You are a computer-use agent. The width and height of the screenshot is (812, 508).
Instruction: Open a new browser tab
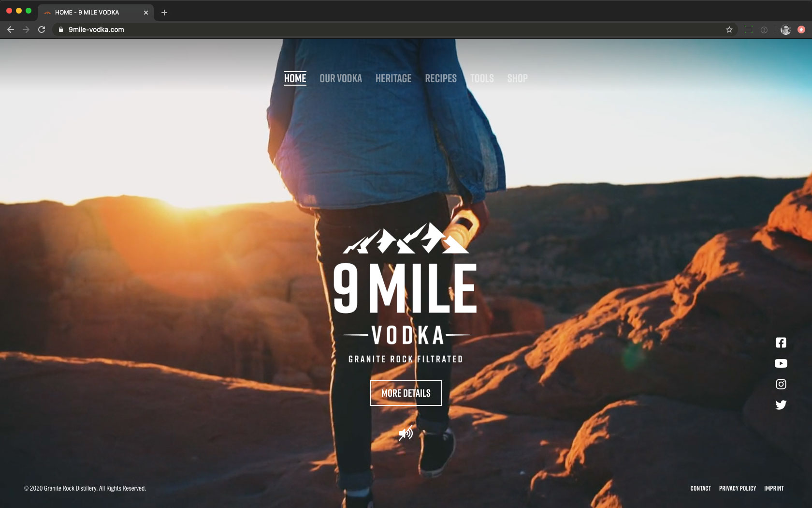(x=164, y=13)
